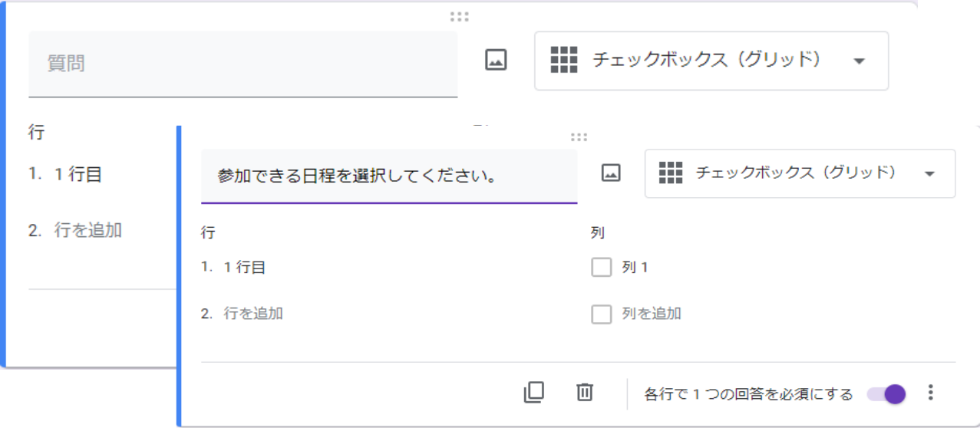Click the back card's 質問 title field

[x=243, y=64]
